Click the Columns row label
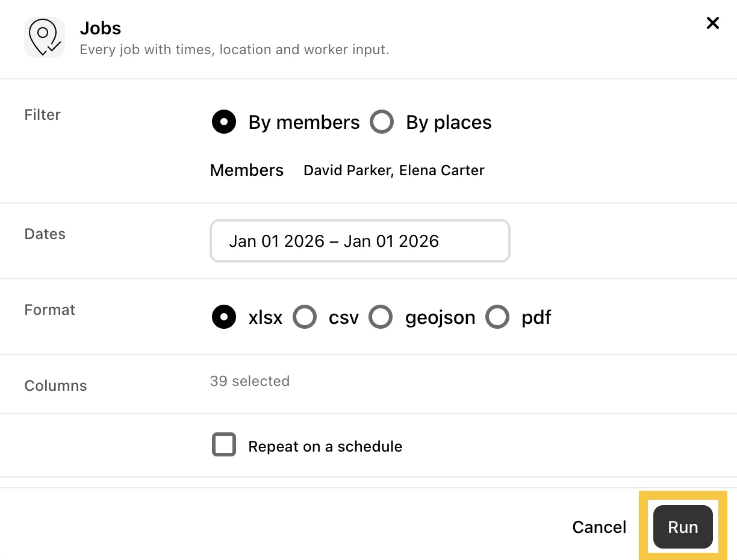The width and height of the screenshot is (737, 560). (x=56, y=386)
